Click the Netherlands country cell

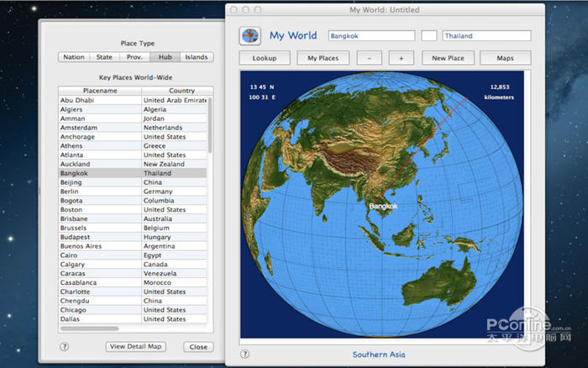pos(163,128)
